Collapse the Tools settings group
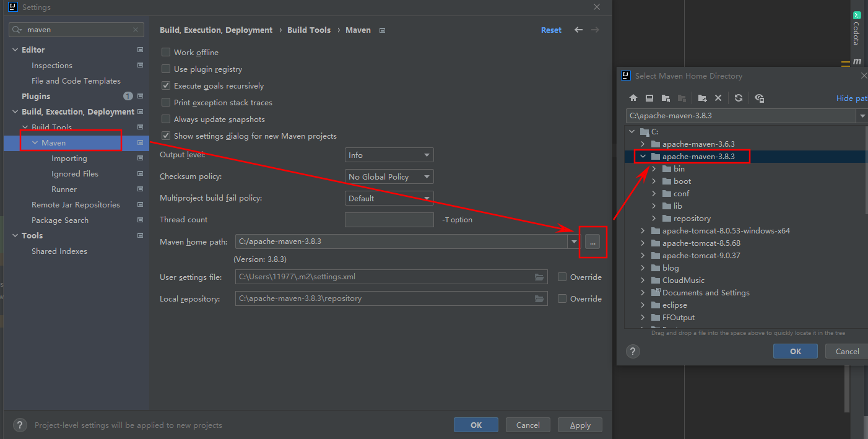Image resolution: width=868 pixels, height=439 pixels. tap(15, 235)
